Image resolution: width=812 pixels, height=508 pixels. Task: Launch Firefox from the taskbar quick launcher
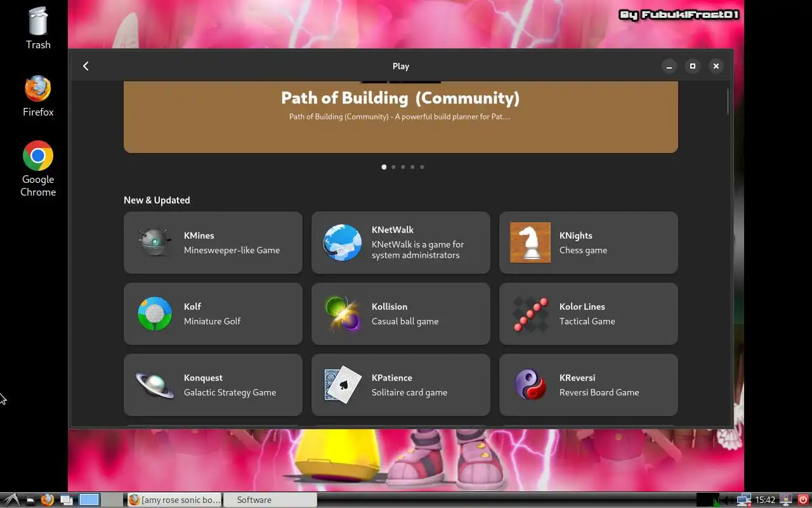tap(47, 500)
